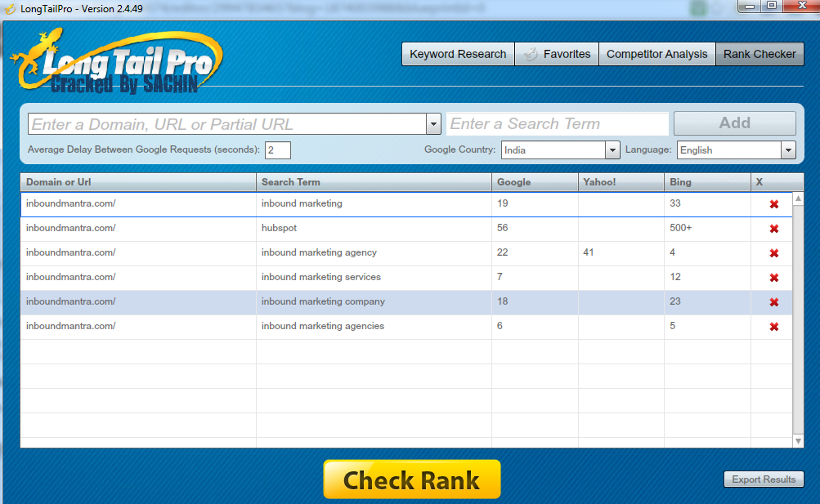Click the X column header
Image resolution: width=820 pixels, height=504 pixels.
[x=777, y=182]
